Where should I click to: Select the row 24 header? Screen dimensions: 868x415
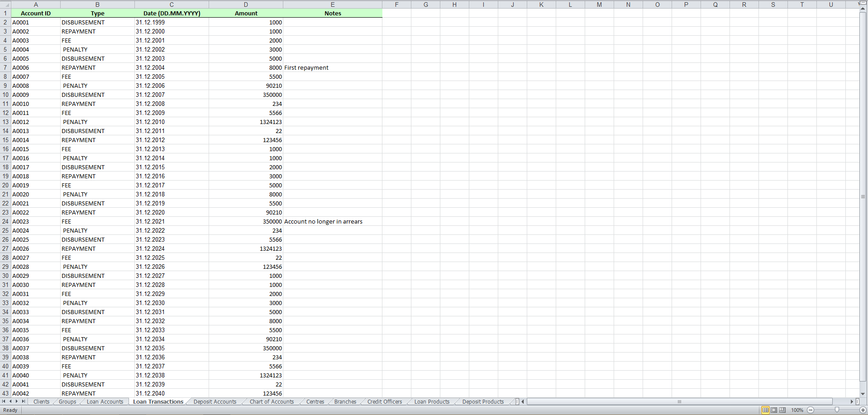(5, 222)
